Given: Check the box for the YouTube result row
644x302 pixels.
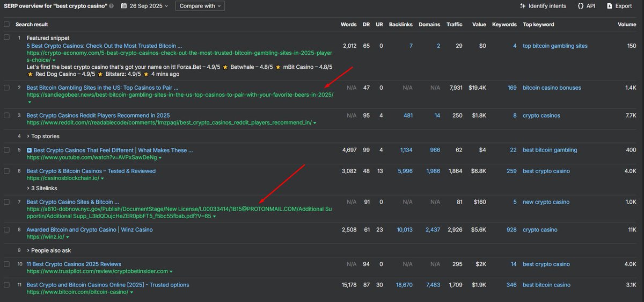Looking at the screenshot, I should 6,150.
